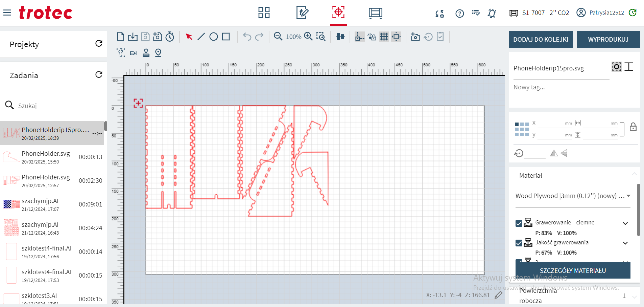Click the job timer stopwatch icon

[x=170, y=37]
